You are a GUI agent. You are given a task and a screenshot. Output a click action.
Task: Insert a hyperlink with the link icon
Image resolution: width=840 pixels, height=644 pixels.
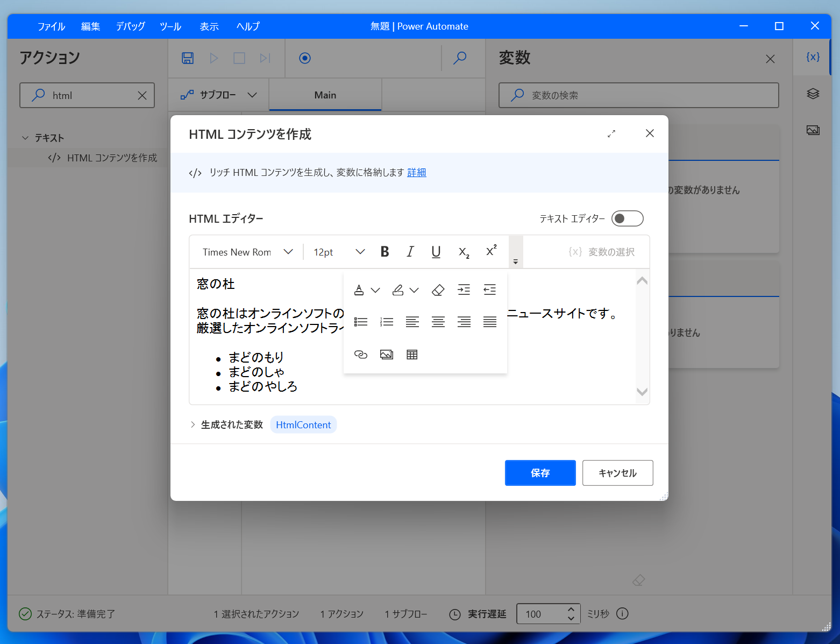[x=361, y=354]
